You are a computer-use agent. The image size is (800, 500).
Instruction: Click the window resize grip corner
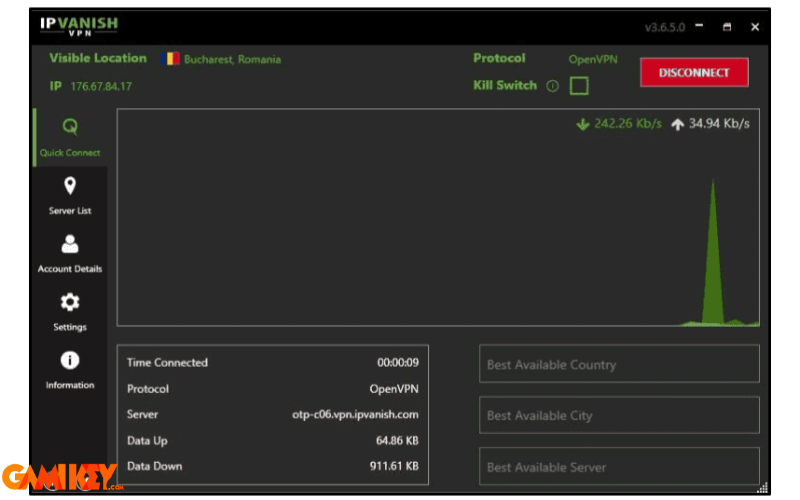click(x=762, y=488)
